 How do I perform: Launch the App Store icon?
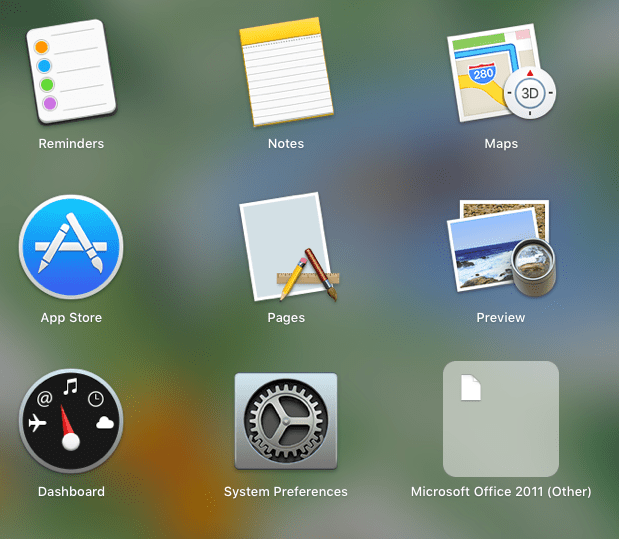click(x=71, y=247)
